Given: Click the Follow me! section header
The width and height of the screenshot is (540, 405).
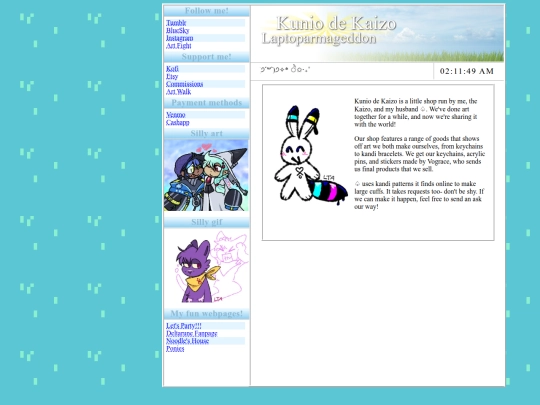Looking at the screenshot, I should pos(207,11).
